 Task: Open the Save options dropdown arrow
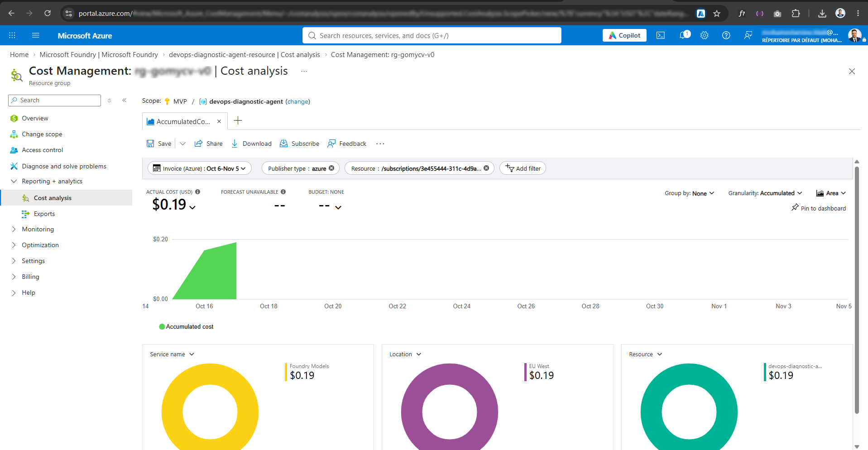[x=183, y=144]
